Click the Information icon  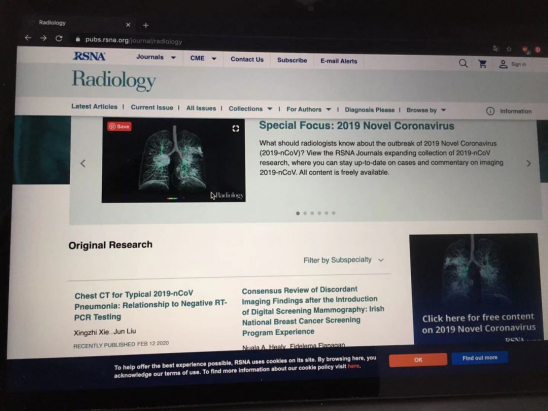(490, 111)
